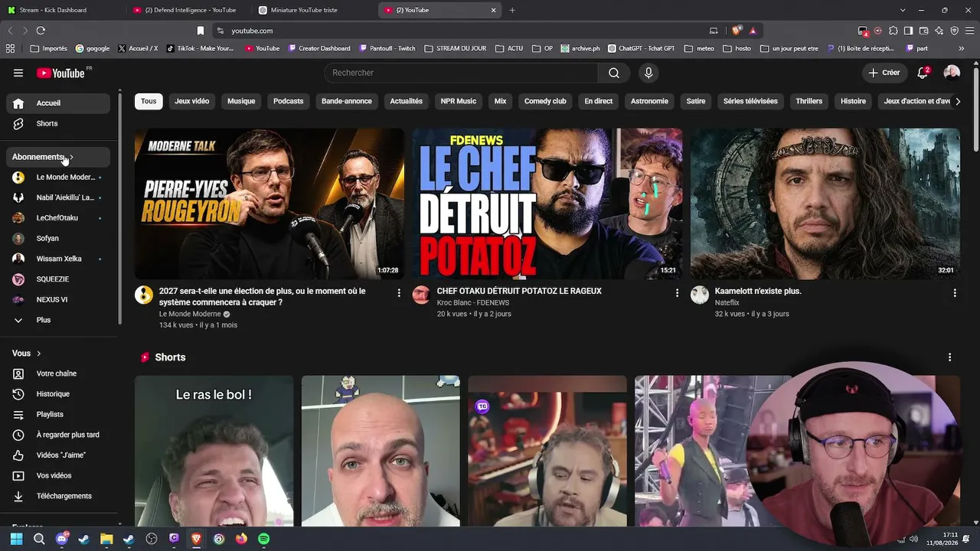
Task: Play the Pierre-Yves Rougeyron video thumbnail
Action: [269, 204]
